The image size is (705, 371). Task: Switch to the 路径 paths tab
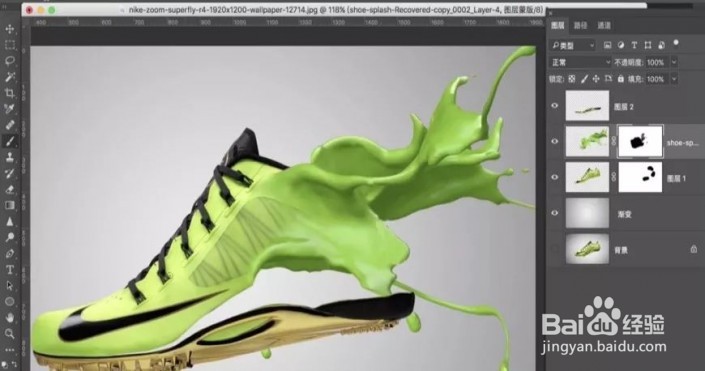click(580, 25)
